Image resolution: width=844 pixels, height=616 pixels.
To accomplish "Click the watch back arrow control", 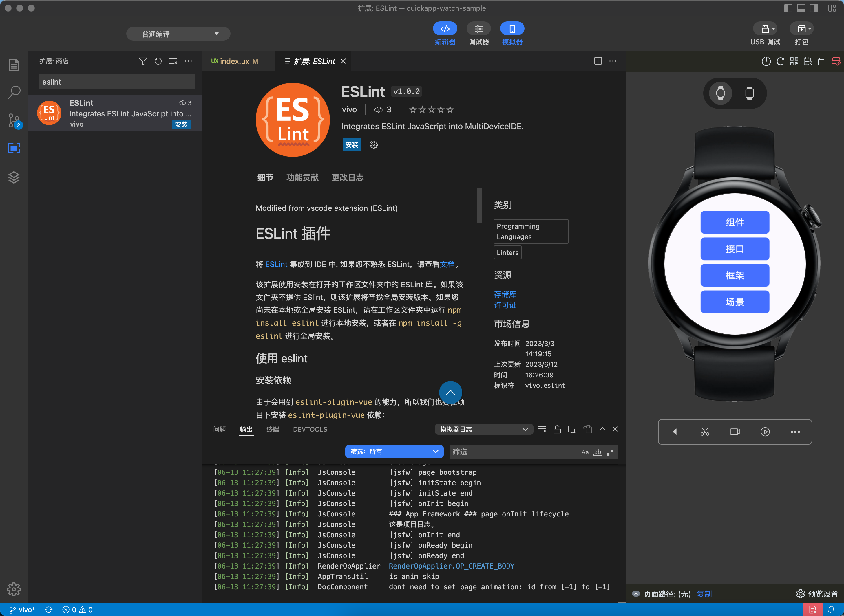I will point(675,432).
